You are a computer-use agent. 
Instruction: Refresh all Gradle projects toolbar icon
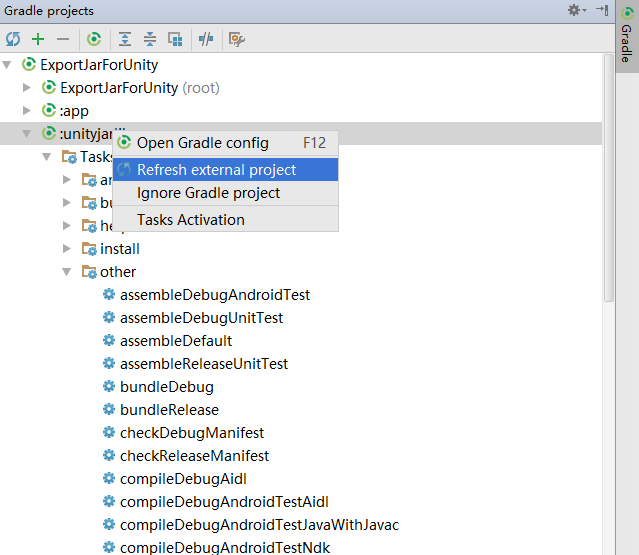[x=13, y=39]
